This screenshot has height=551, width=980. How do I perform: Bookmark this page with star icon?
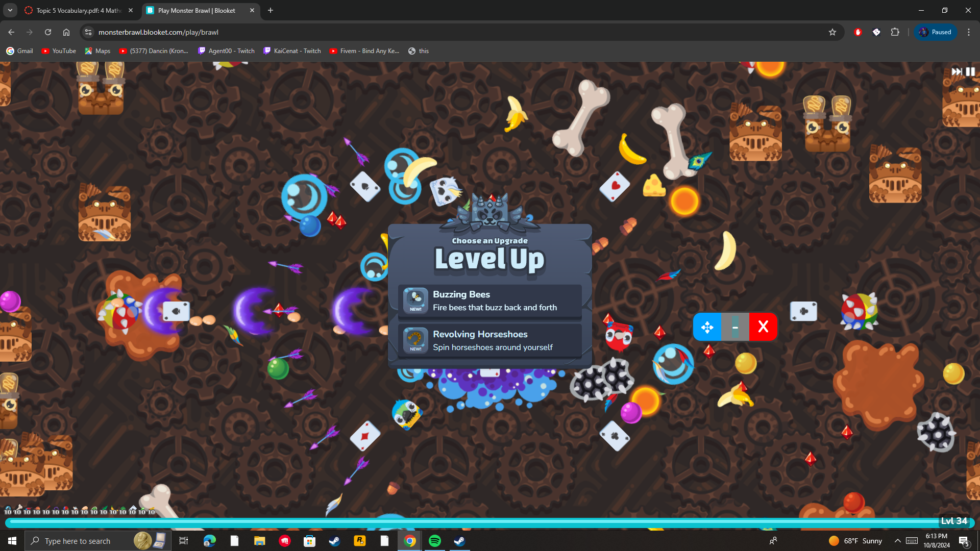[x=832, y=32]
